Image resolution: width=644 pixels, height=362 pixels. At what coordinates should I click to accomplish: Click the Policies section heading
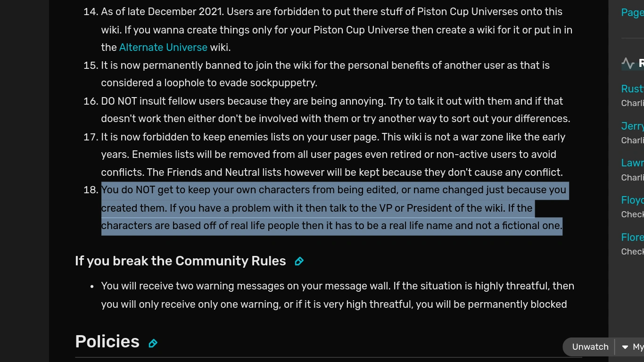[x=107, y=342]
